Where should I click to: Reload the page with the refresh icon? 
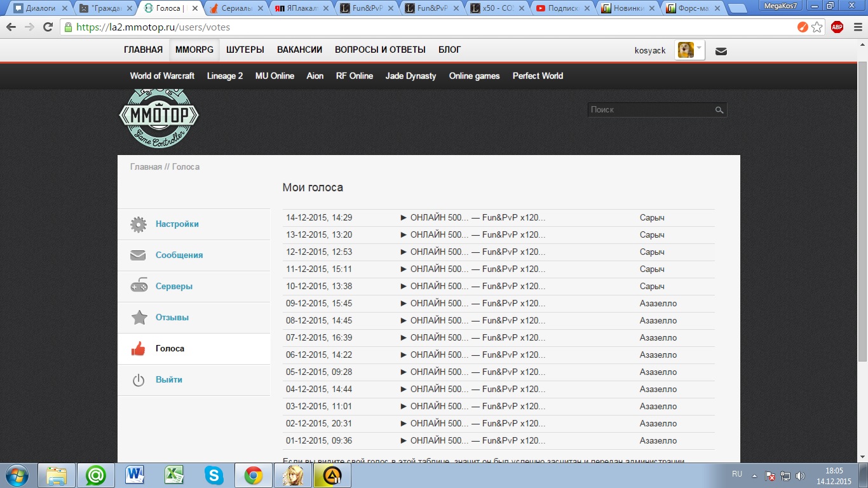point(48,27)
